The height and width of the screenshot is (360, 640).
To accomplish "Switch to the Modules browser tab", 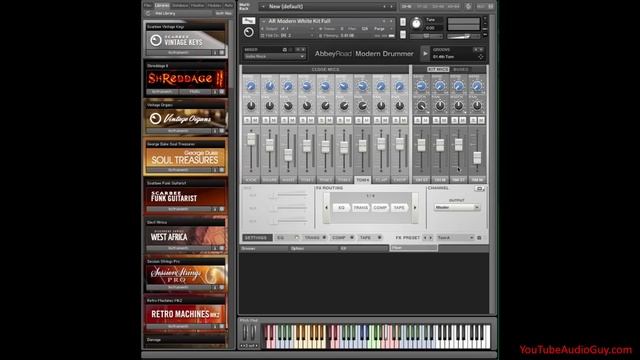I will tap(215, 5).
